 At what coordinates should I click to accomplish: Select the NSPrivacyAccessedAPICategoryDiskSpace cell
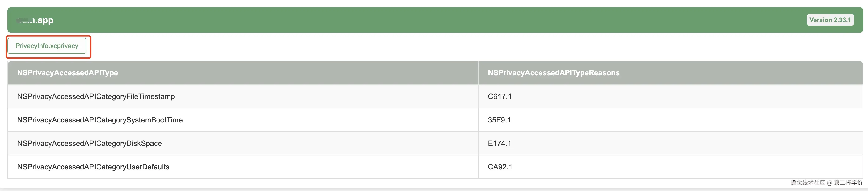coord(89,144)
